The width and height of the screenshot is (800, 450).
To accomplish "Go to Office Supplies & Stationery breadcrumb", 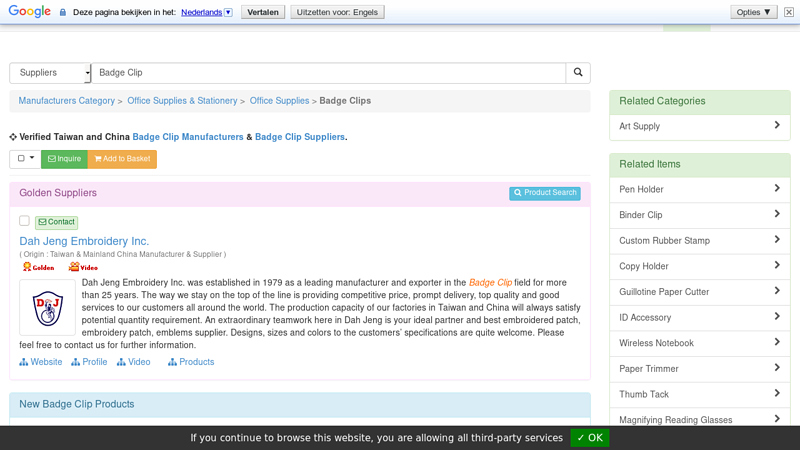I will 182,101.
